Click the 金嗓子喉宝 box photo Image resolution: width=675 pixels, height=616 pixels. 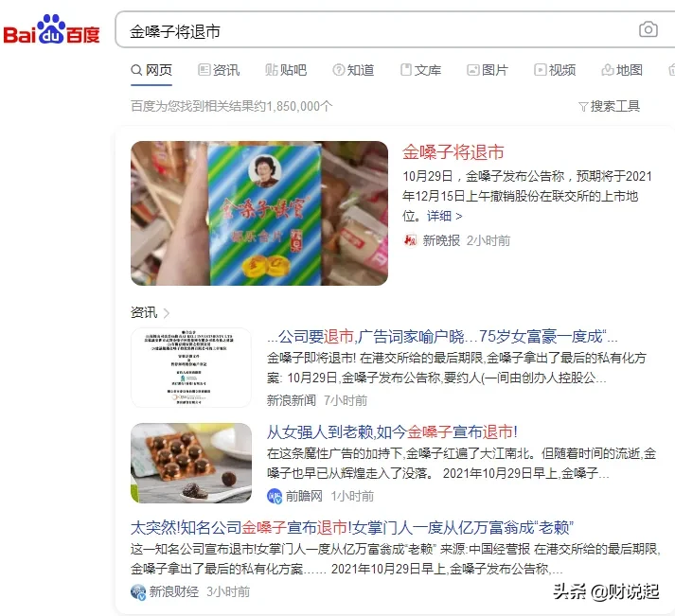[259, 213]
